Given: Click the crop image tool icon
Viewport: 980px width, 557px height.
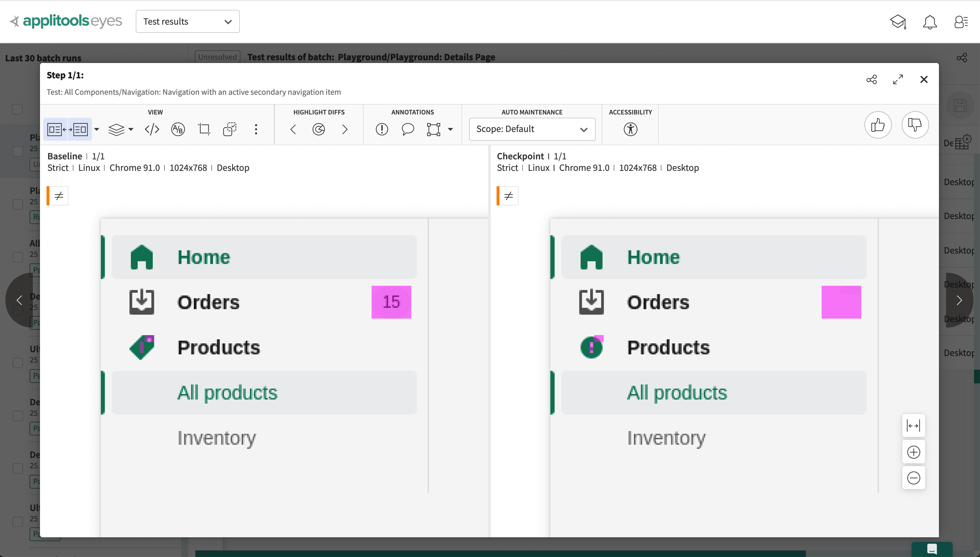Looking at the screenshot, I should [204, 129].
